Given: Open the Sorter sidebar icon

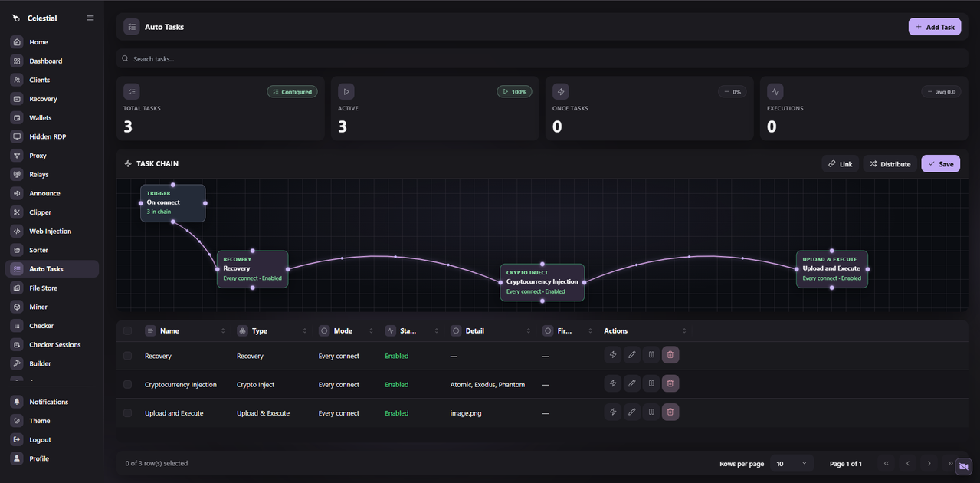Looking at the screenshot, I should 17,250.
